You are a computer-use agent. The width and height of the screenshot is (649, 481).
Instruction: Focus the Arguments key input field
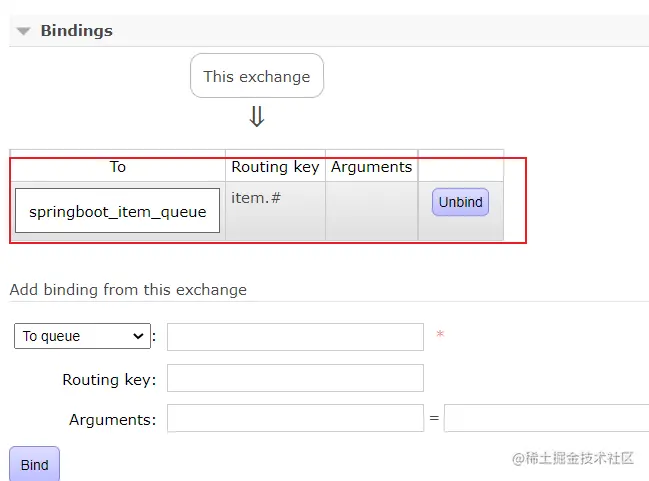click(295, 418)
